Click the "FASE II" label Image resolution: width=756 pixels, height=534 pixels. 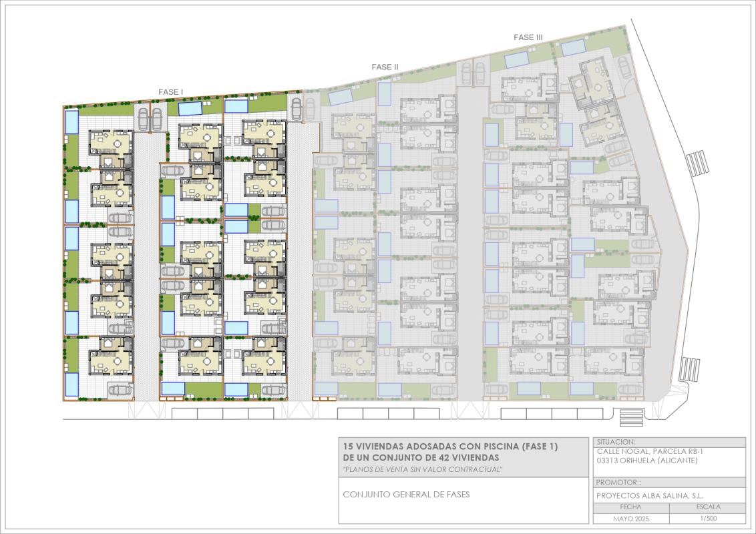click(x=385, y=67)
